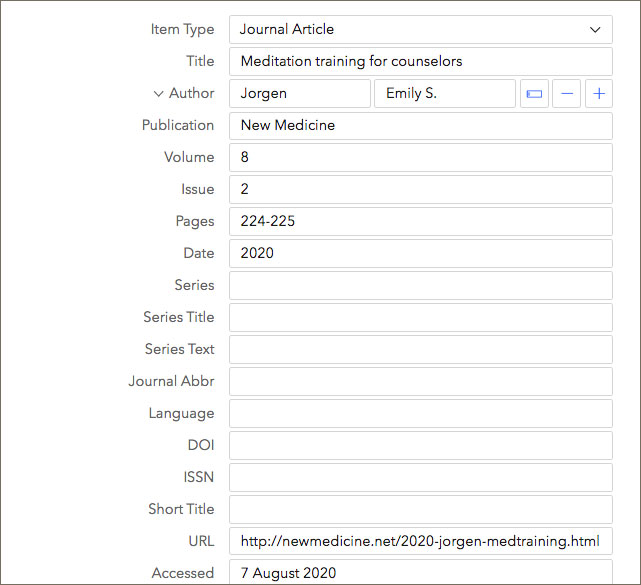Viewport: 641px width, 585px height.
Task: Remove the author Jorgen with minus button
Action: click(567, 93)
